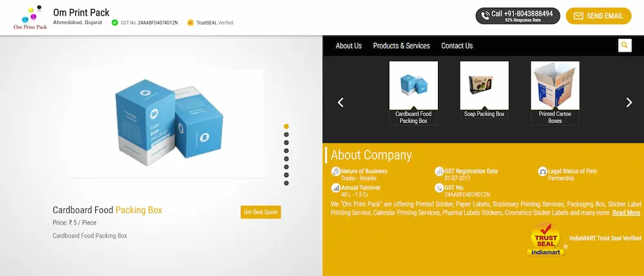Viewport: 644px width, 276px height.
Task: Select the seventh slide indicator dot
Action: (287, 175)
